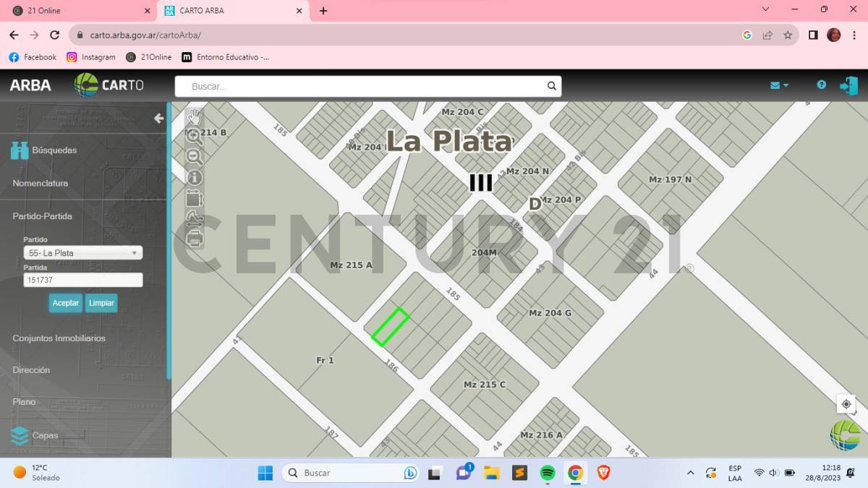Click the ARBA logo text
The height and width of the screenshot is (488, 868).
coord(30,85)
